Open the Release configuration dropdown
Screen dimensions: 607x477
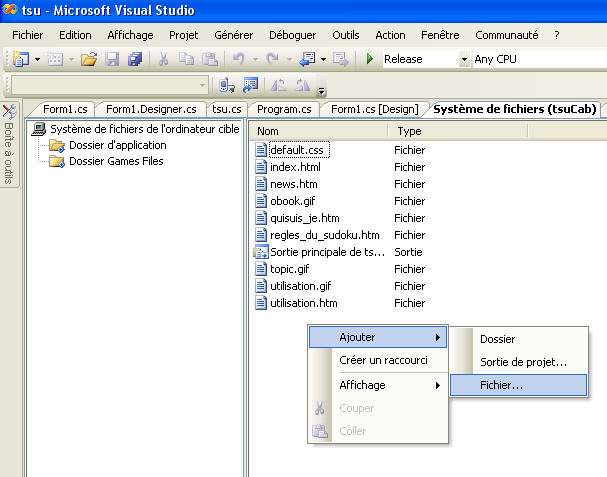pyautogui.click(x=464, y=60)
